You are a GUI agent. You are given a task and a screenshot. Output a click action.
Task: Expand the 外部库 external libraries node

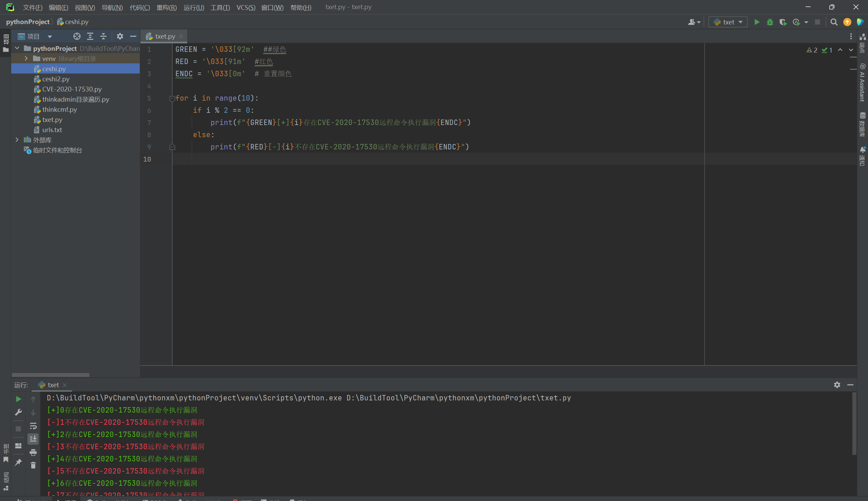17,140
